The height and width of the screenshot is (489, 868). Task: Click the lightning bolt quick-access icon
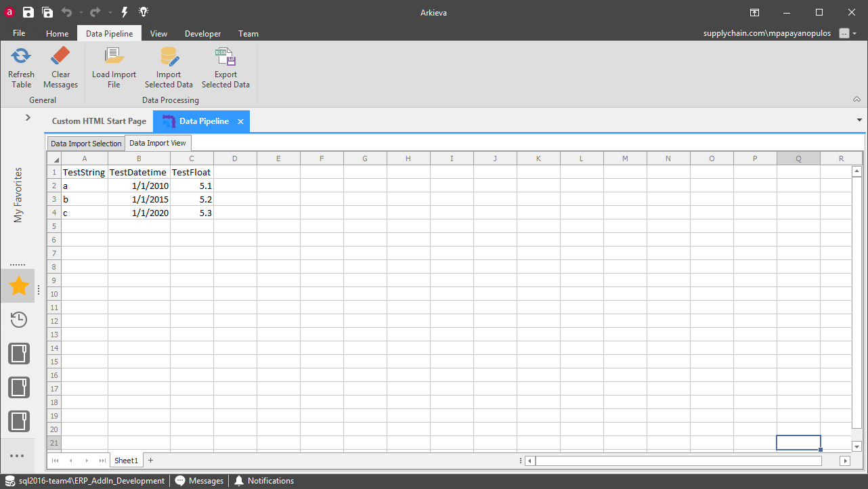point(125,12)
